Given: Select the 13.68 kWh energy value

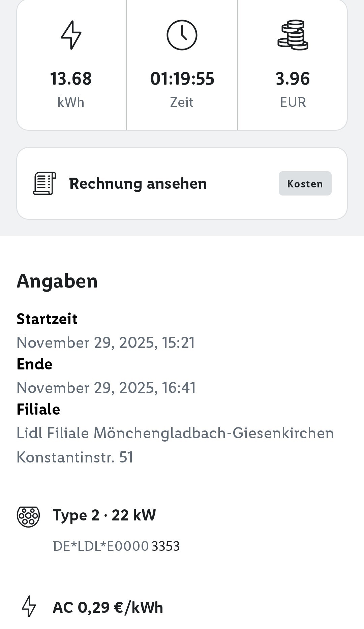Looking at the screenshot, I should [71, 79].
